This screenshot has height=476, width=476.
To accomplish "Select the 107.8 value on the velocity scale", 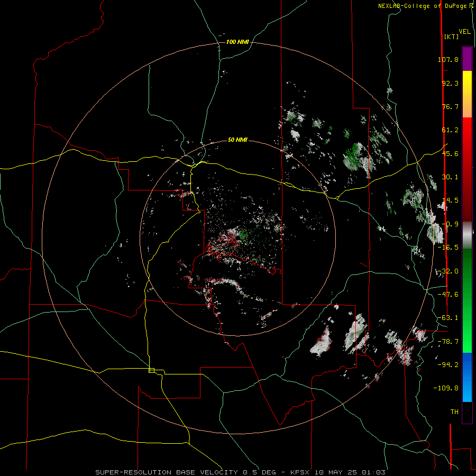I will click(448, 59).
